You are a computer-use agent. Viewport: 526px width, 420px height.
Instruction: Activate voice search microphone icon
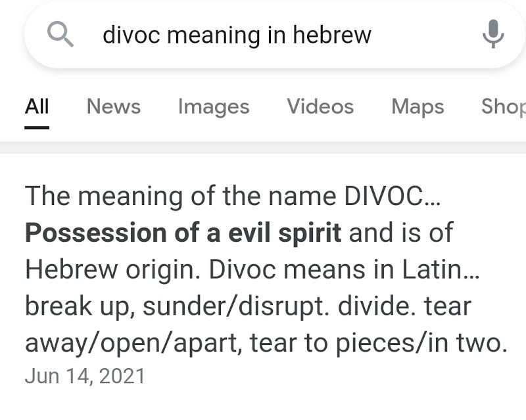(x=493, y=34)
